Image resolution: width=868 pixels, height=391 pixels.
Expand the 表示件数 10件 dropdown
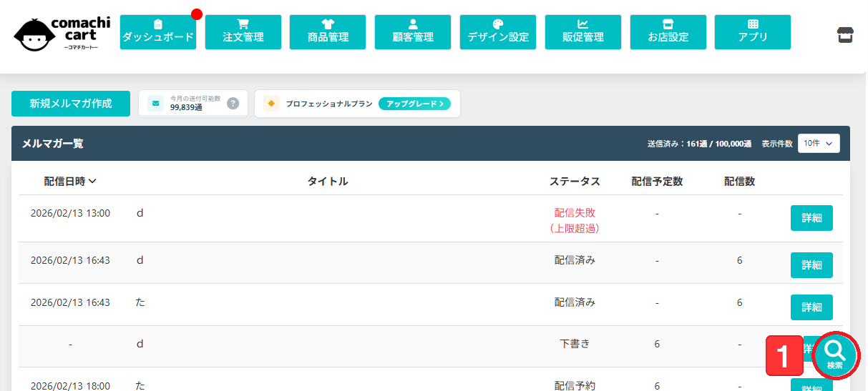(819, 144)
